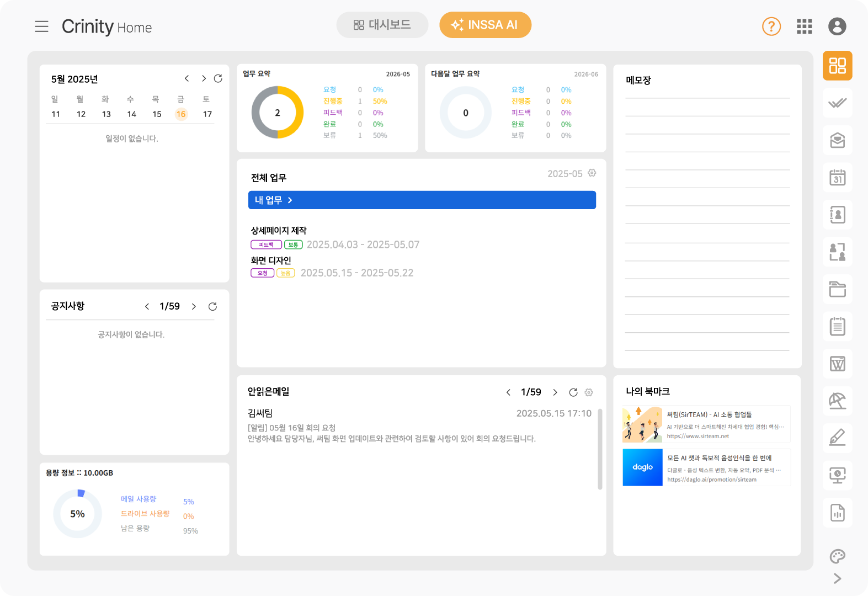Go to the next unread mail page
The height and width of the screenshot is (596, 868).
click(555, 392)
